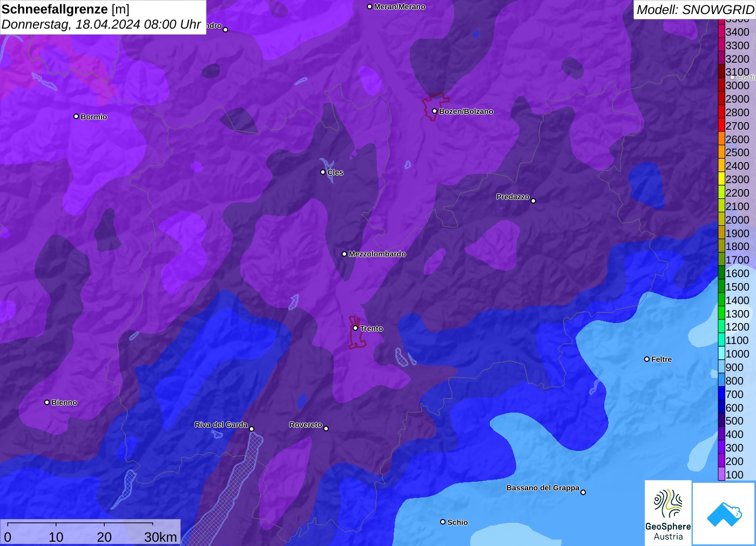756x546 pixels.
Task: Click the Predazzo marker dot
Action: (534, 201)
